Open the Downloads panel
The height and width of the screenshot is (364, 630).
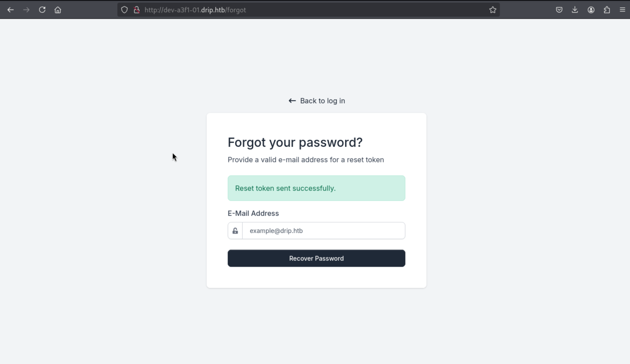point(575,10)
